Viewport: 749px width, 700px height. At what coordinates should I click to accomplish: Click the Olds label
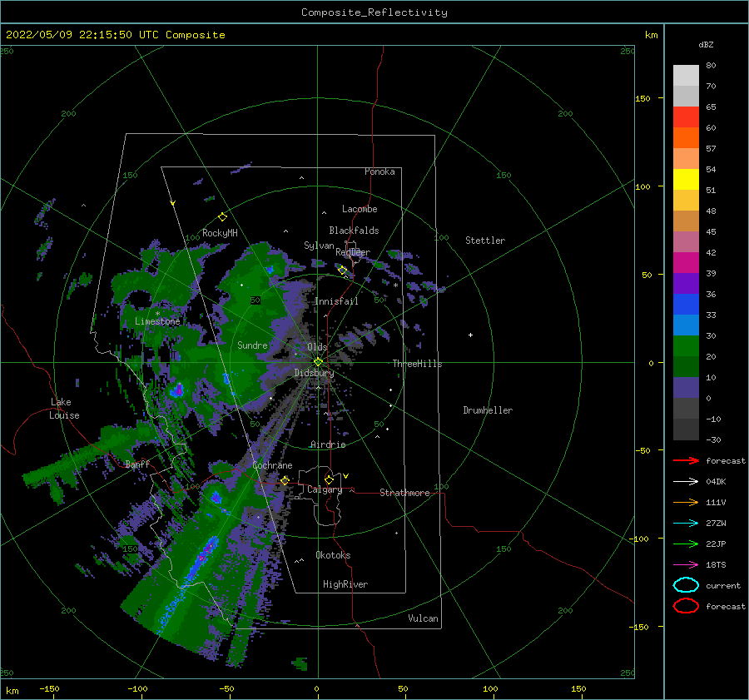click(317, 347)
